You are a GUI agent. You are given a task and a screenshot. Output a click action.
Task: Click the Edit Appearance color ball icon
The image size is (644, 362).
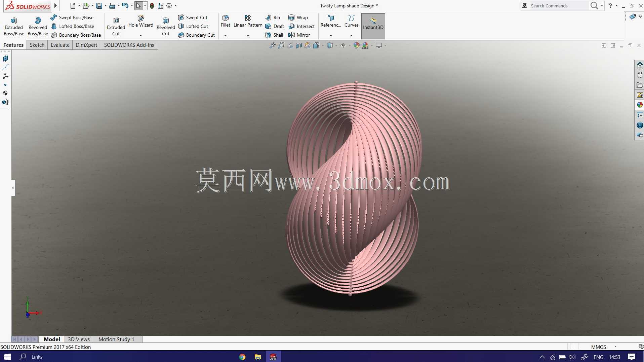tap(357, 45)
